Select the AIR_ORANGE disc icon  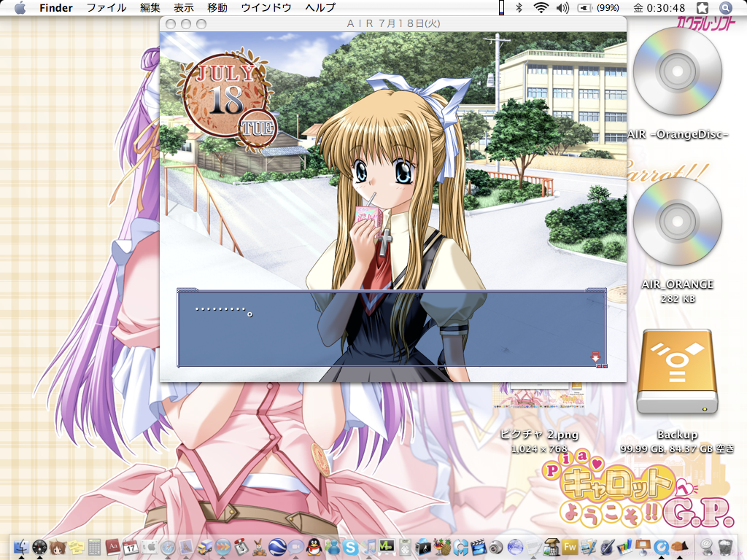click(678, 222)
